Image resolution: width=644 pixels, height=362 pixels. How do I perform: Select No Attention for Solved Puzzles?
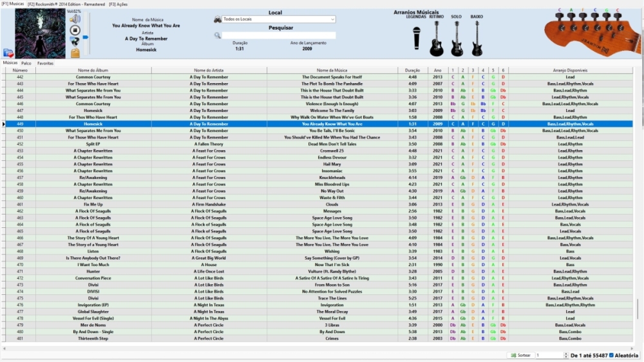coord(319,291)
